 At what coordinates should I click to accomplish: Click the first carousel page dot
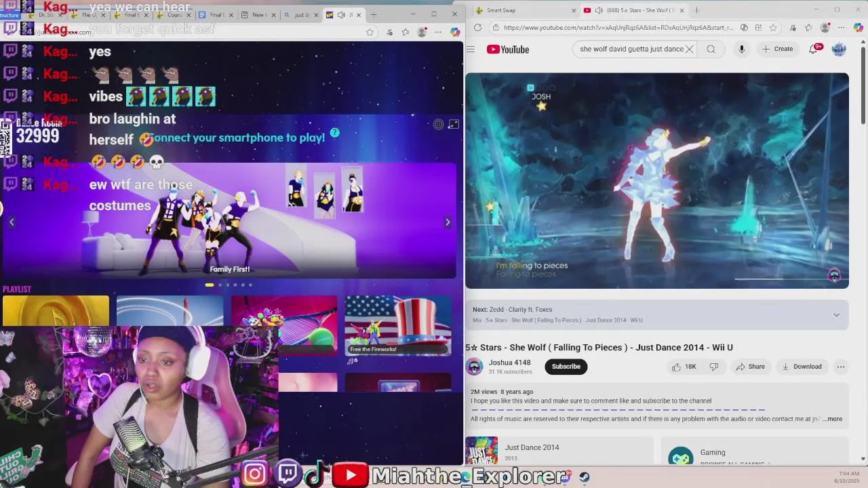coord(210,285)
